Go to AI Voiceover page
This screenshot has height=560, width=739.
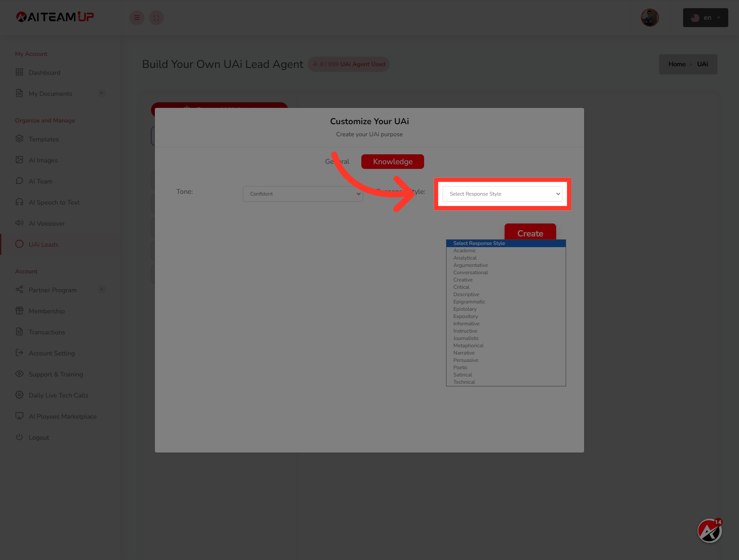(47, 223)
